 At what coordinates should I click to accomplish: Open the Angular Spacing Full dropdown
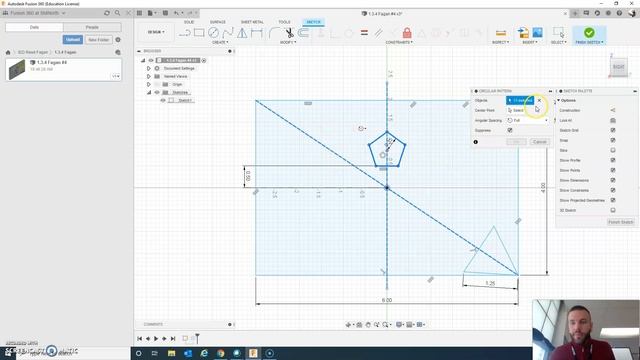pos(527,120)
